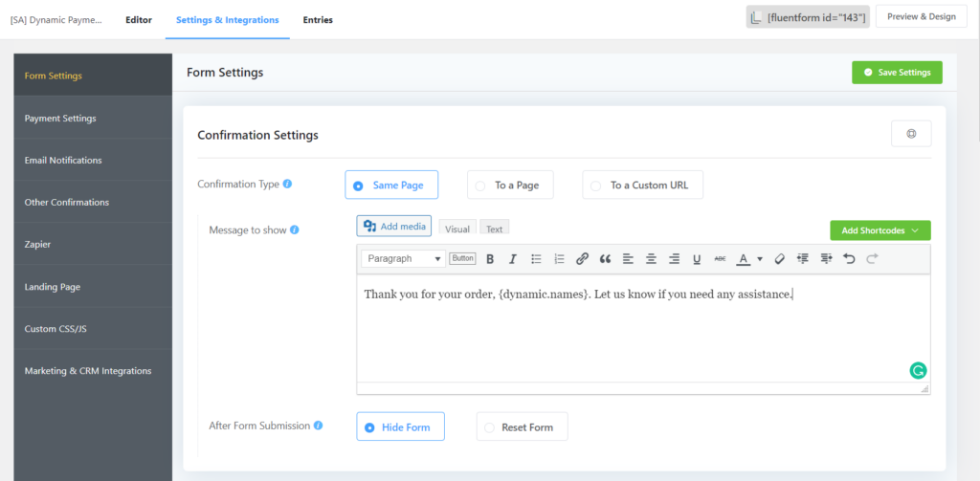Align text right
Image resolution: width=980 pixels, height=481 pixels.
pyautogui.click(x=674, y=258)
